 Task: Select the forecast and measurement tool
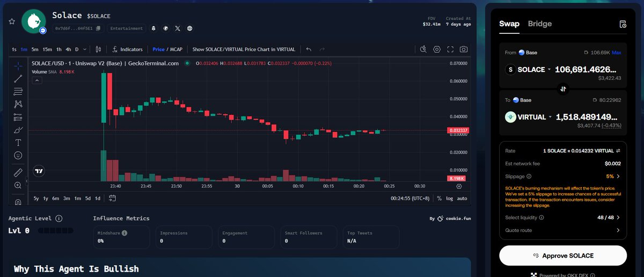[x=18, y=117]
